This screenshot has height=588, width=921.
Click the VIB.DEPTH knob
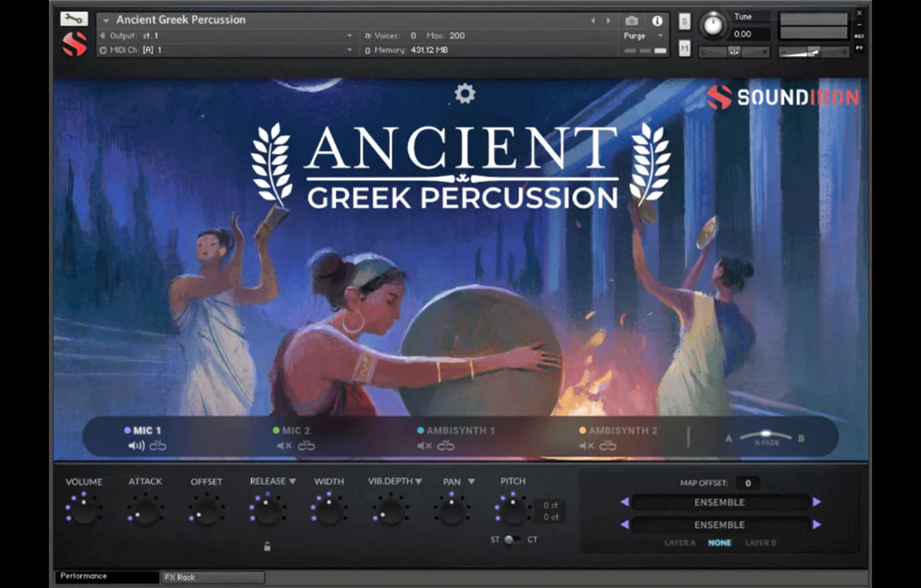390,510
